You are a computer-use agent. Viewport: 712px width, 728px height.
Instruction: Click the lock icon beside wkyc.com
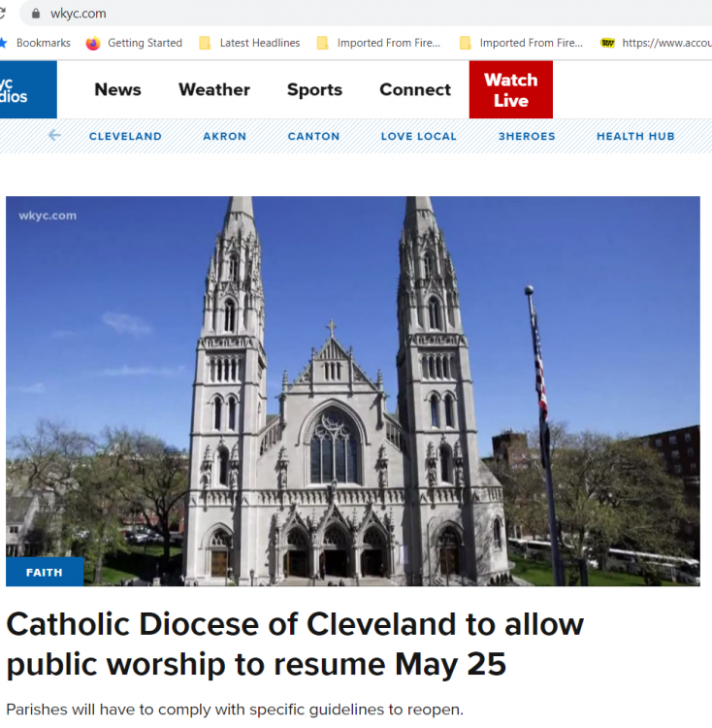[x=36, y=14]
